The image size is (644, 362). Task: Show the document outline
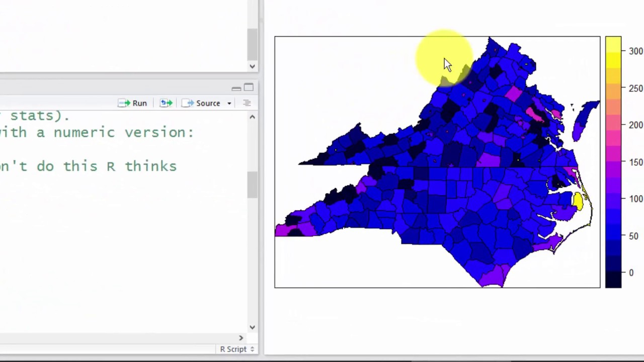pos(247,103)
